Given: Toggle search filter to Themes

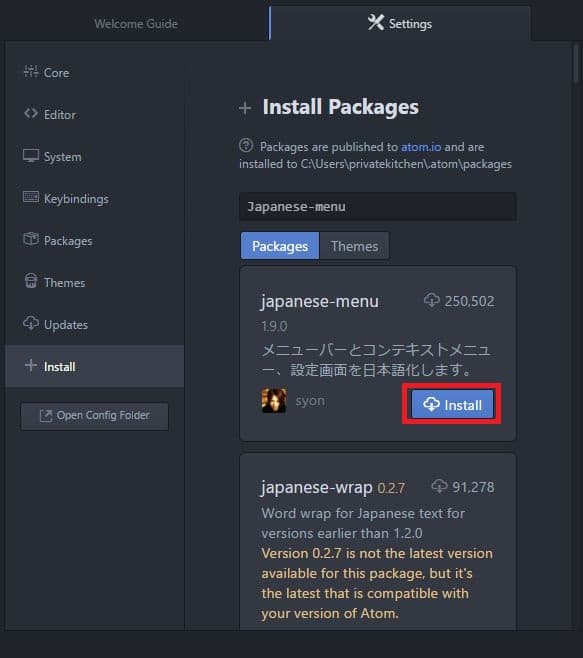Looking at the screenshot, I should pos(354,246).
